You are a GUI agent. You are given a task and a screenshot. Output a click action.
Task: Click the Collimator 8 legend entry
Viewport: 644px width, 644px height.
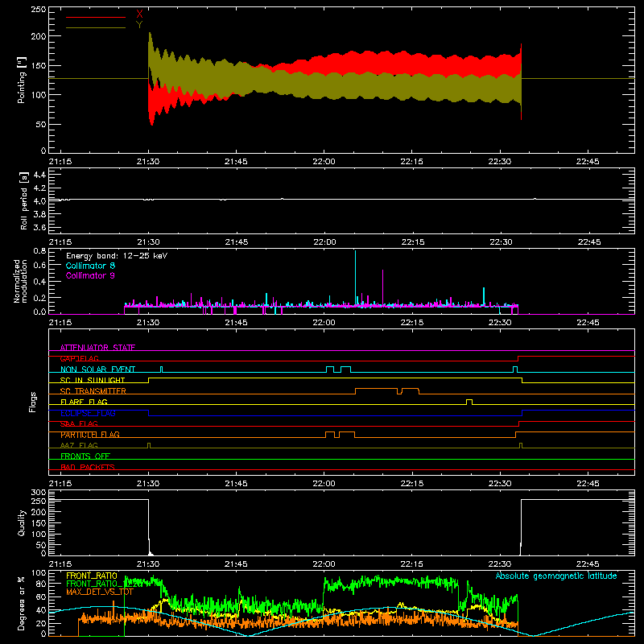(x=90, y=266)
